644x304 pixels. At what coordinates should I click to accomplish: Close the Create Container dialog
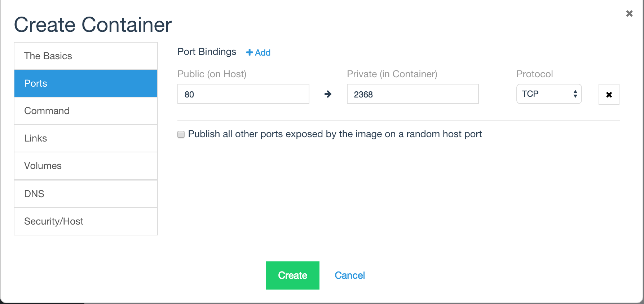(x=629, y=13)
